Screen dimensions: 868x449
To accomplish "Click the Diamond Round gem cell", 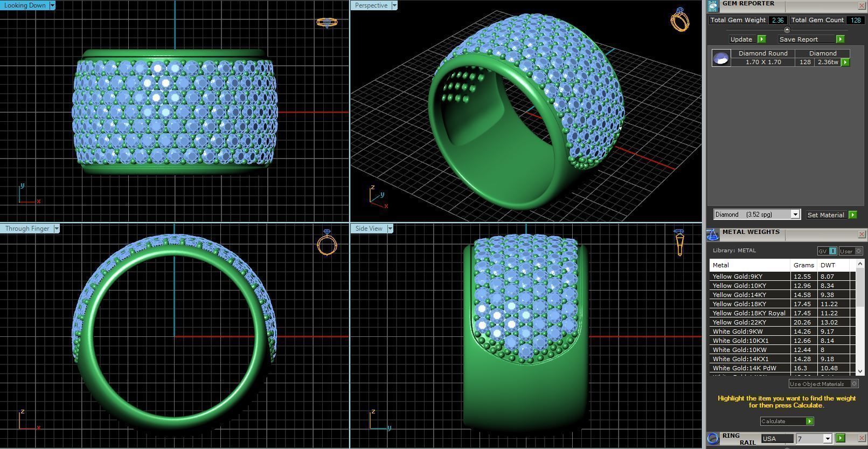I will (763, 53).
